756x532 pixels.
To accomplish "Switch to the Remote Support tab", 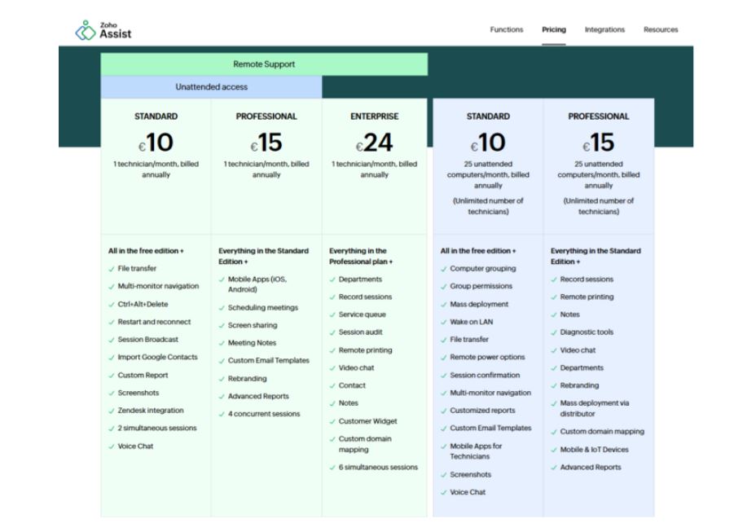I will coord(264,64).
